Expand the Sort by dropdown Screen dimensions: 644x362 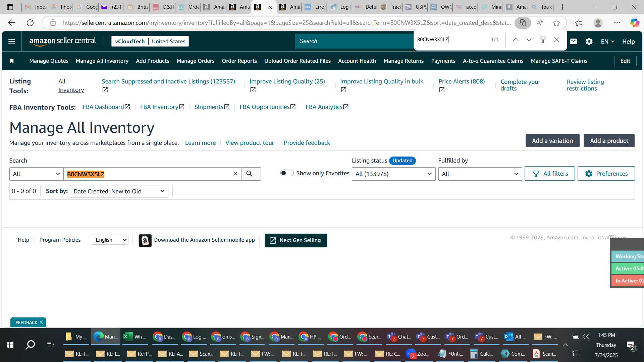coord(119,191)
